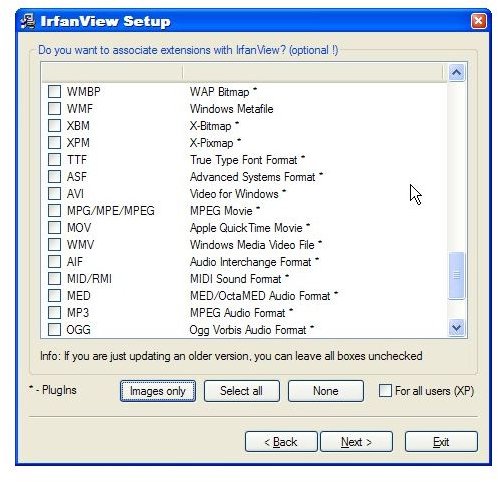
Task: Click the first column header of extensions list
Action: click(112, 72)
